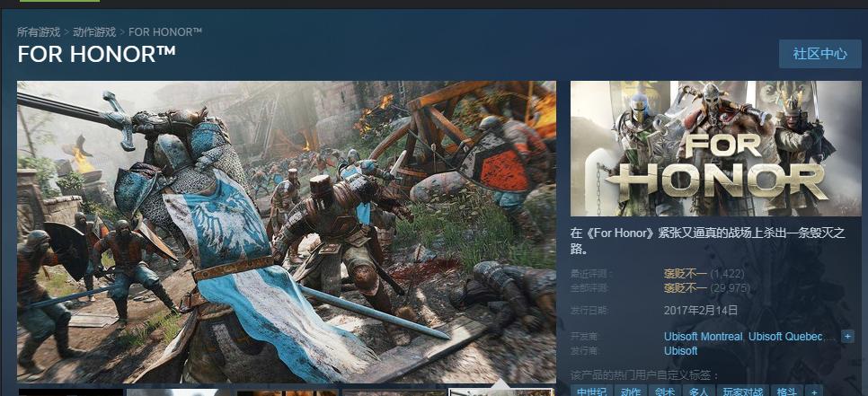Expand more user tags with plus button
The image size is (868, 396).
[814, 391]
